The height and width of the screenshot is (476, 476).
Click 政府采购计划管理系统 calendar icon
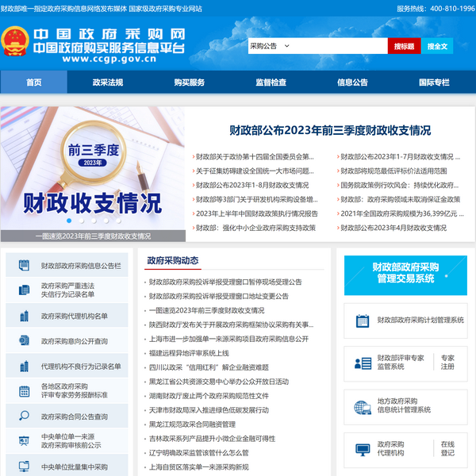[x=362, y=320]
